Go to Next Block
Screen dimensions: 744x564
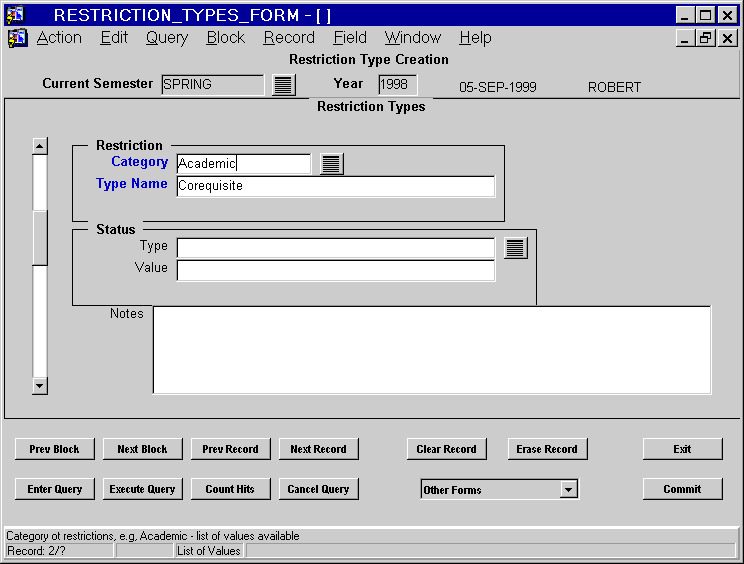click(x=142, y=449)
